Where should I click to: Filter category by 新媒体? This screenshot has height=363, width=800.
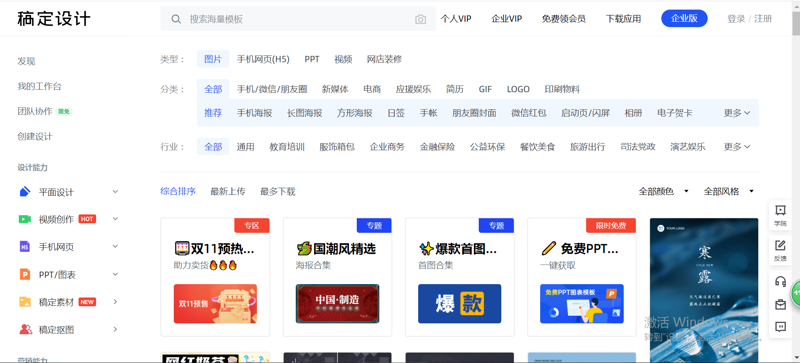[x=335, y=89]
